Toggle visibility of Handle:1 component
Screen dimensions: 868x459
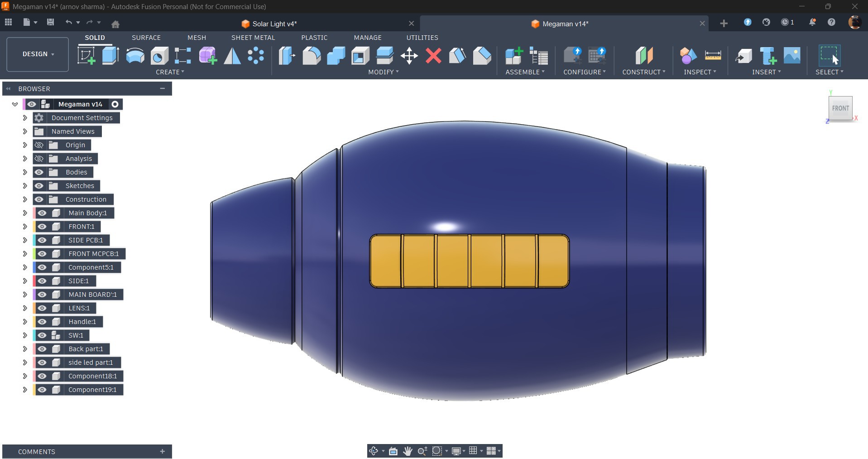pos(42,322)
